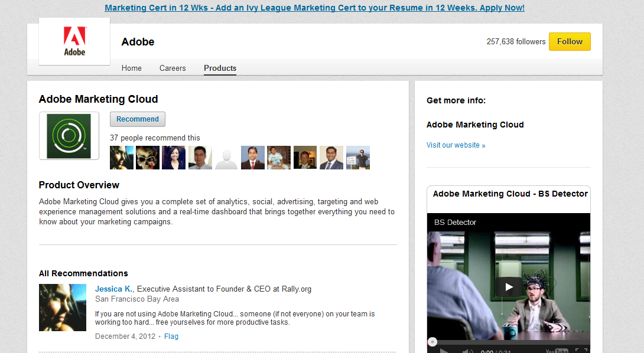Click the 'Product Overview' heading

tap(79, 185)
